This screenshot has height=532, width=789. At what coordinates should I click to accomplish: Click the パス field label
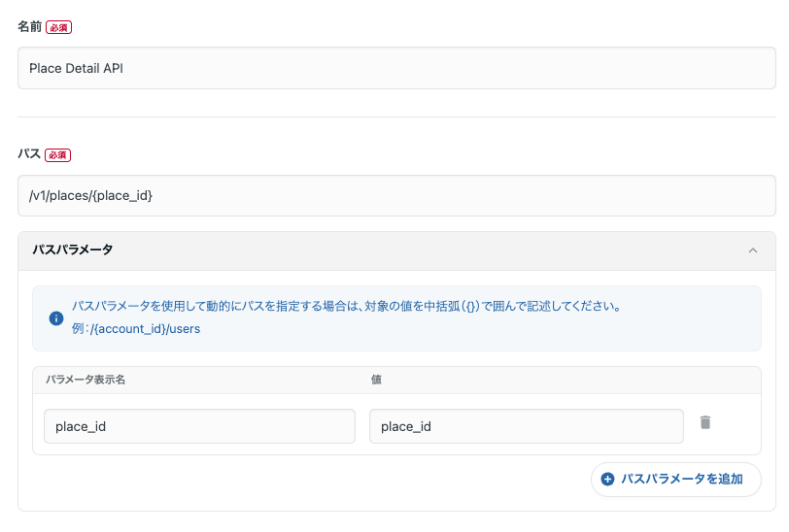(29, 154)
